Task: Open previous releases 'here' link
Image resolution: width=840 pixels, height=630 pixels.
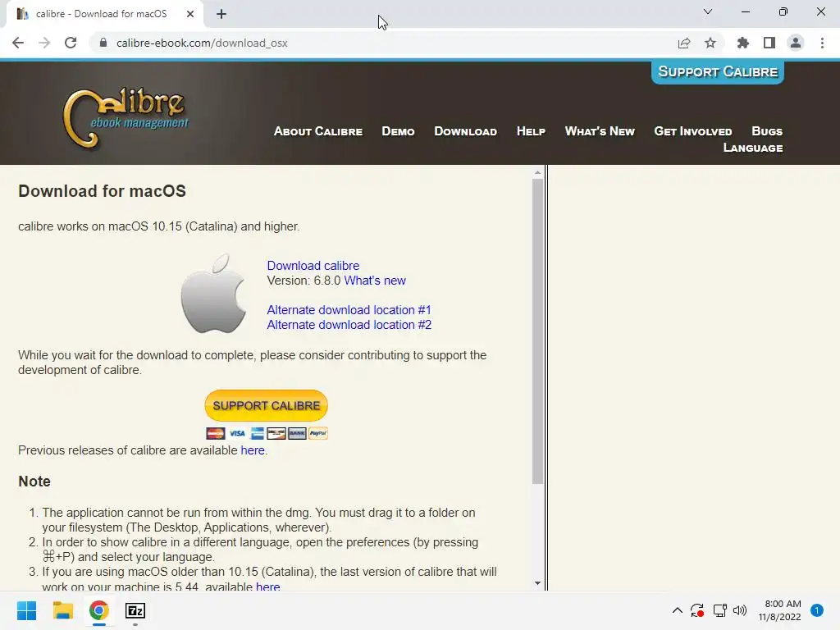Action: click(x=253, y=450)
